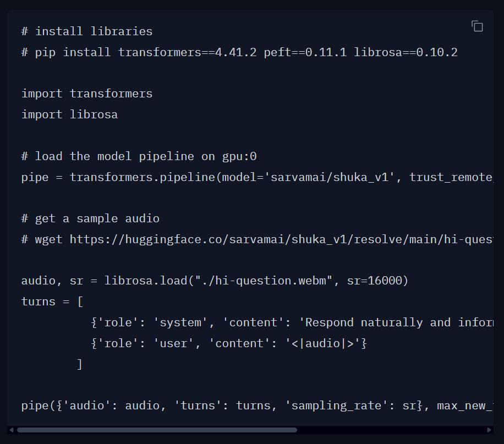Click the 'turns = [' line
This screenshot has width=504, height=444.
(x=52, y=302)
